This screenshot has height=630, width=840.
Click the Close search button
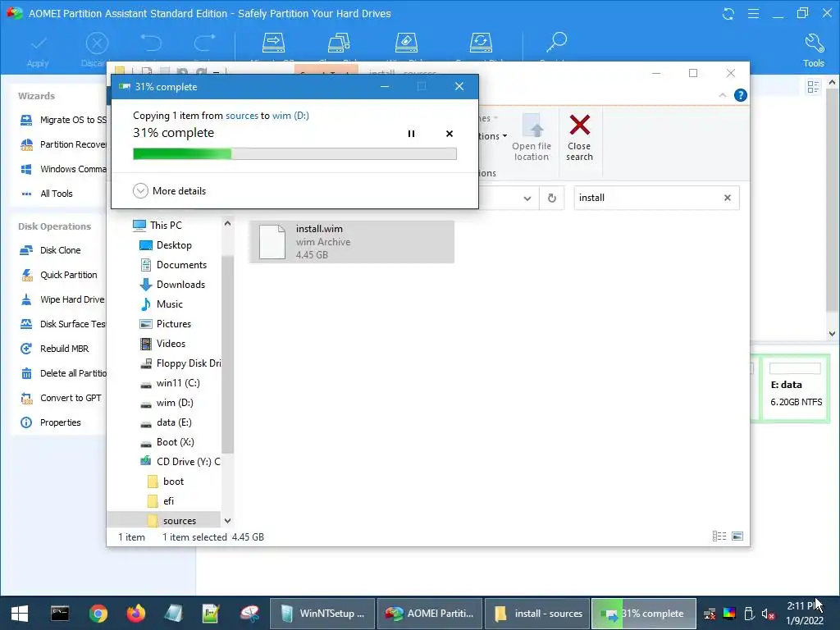click(x=579, y=138)
